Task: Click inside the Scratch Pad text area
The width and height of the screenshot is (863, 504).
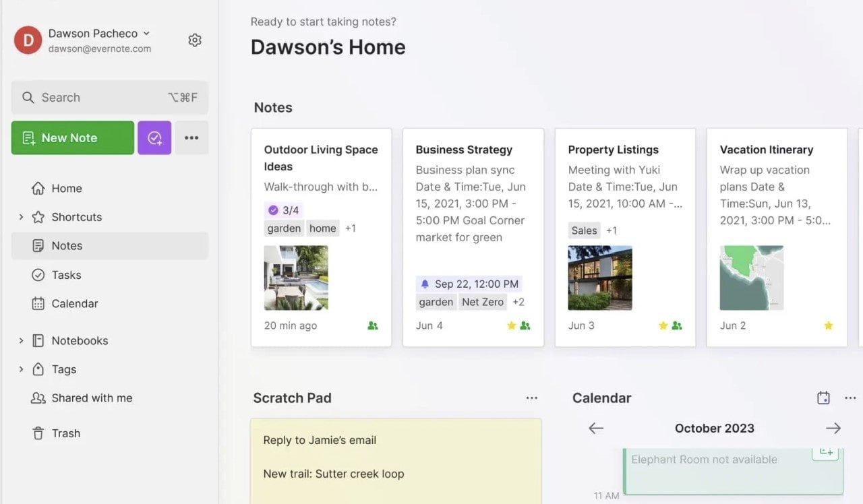Action: (396, 465)
